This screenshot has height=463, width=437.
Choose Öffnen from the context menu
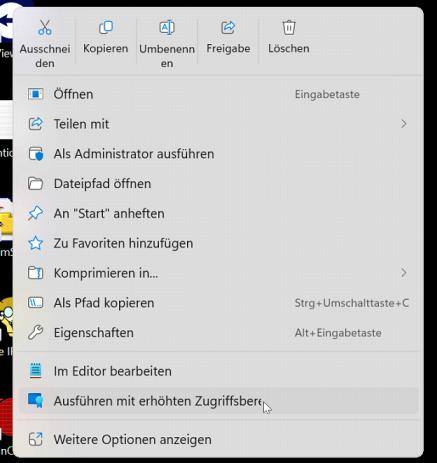coord(218,94)
